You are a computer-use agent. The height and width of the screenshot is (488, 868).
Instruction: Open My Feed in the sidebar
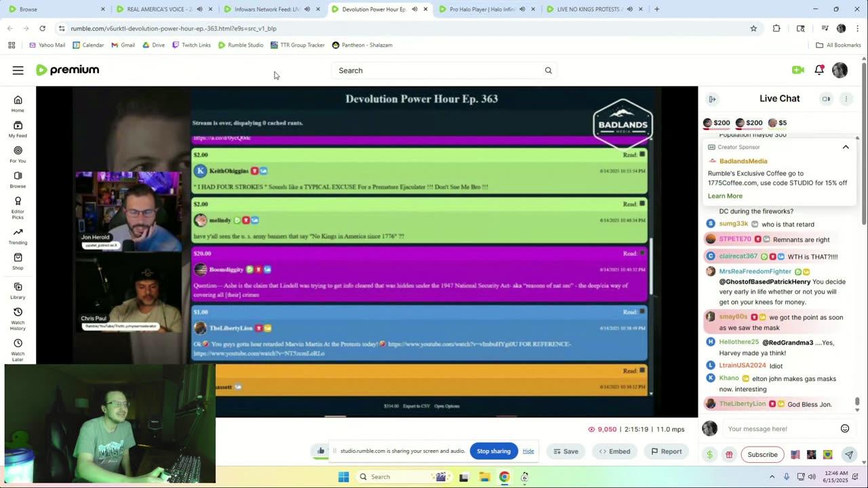point(18,129)
